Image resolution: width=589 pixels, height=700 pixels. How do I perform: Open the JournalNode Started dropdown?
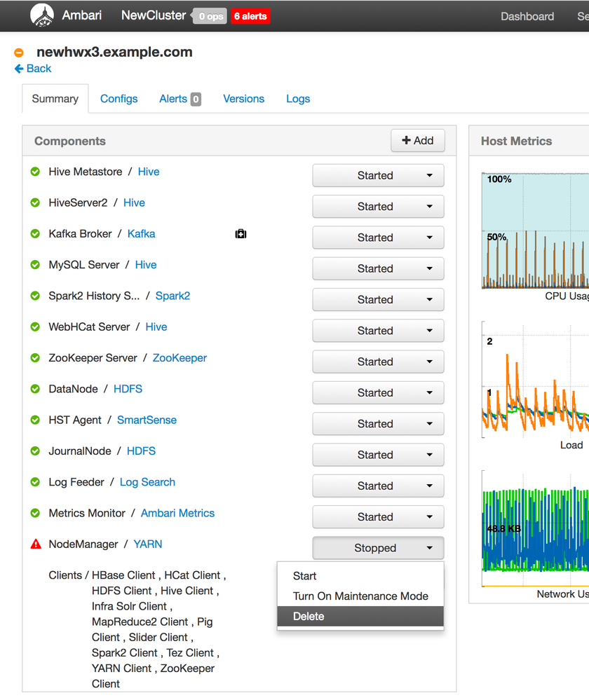[378, 455]
